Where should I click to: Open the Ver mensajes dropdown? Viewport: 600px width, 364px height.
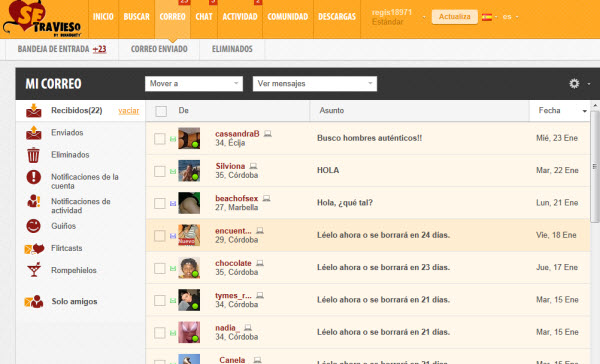point(315,83)
